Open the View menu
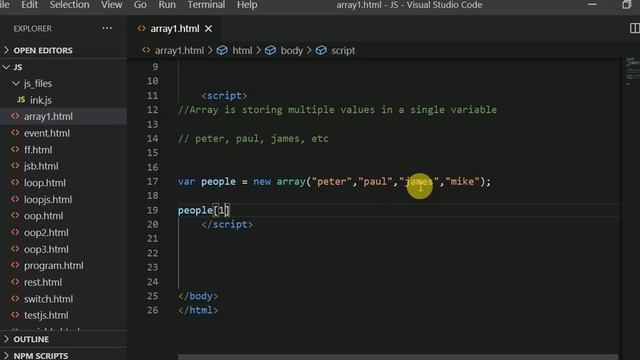The image size is (640, 360). 111,5
